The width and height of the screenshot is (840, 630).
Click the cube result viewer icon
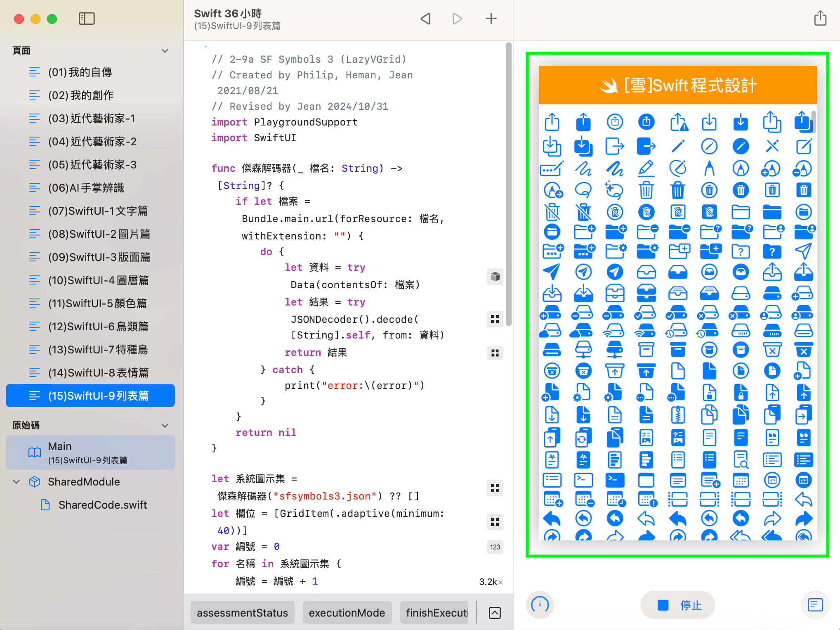pos(495,277)
